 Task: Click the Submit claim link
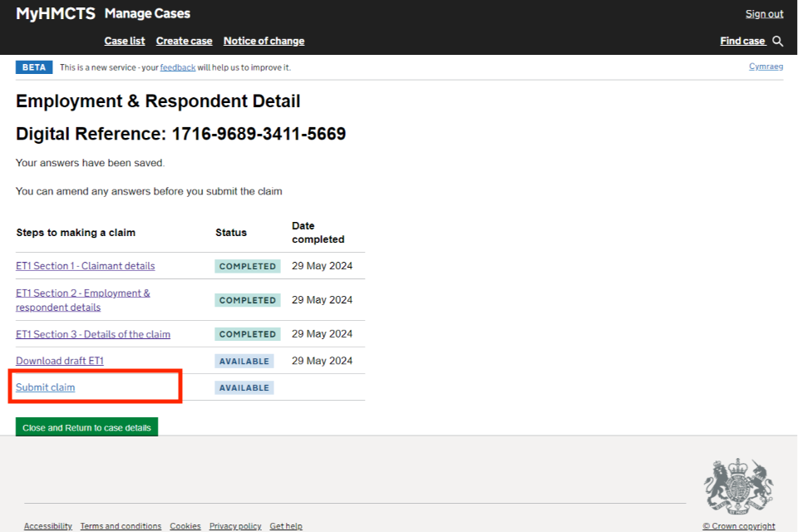click(x=45, y=387)
